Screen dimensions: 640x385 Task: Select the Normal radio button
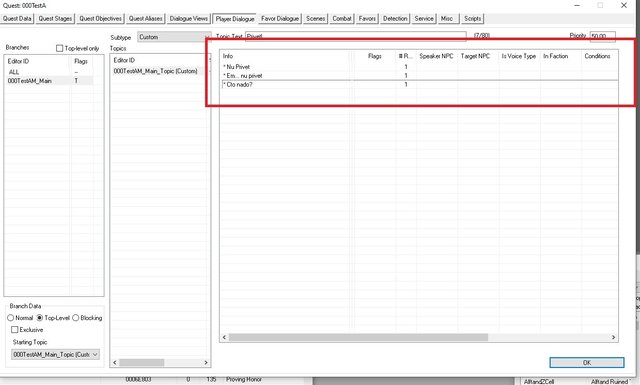11,318
